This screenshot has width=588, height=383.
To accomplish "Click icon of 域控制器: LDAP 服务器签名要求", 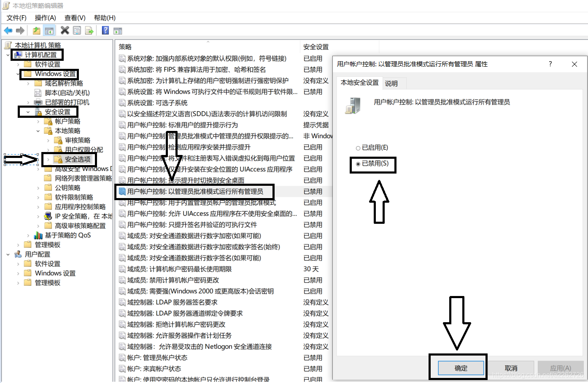I will [x=122, y=302].
